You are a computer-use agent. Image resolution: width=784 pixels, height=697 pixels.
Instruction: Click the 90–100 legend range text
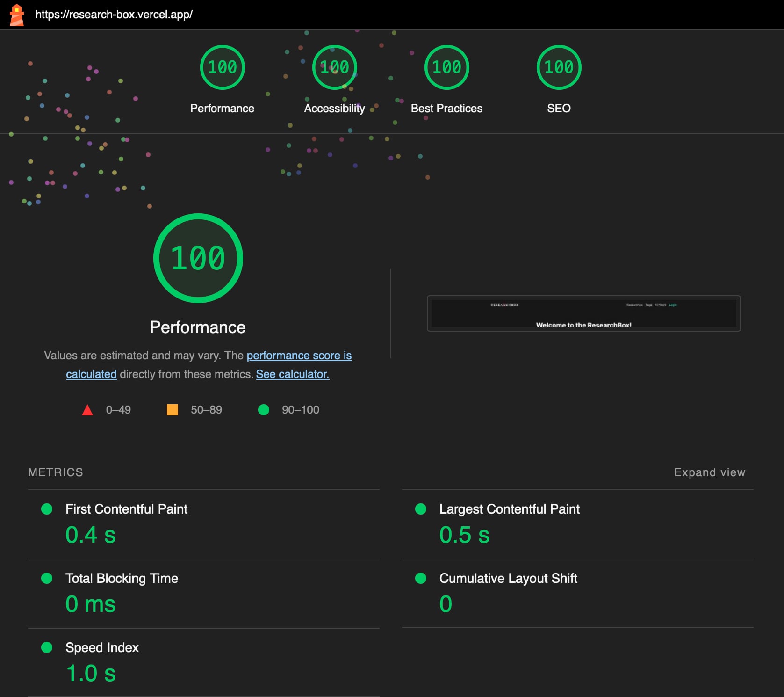click(x=301, y=410)
